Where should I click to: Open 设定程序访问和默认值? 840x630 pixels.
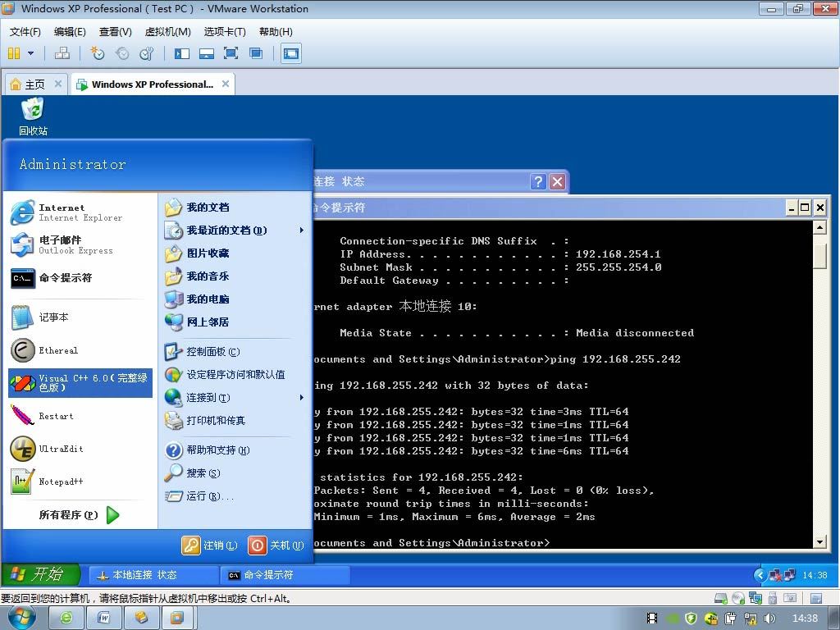pos(235,374)
